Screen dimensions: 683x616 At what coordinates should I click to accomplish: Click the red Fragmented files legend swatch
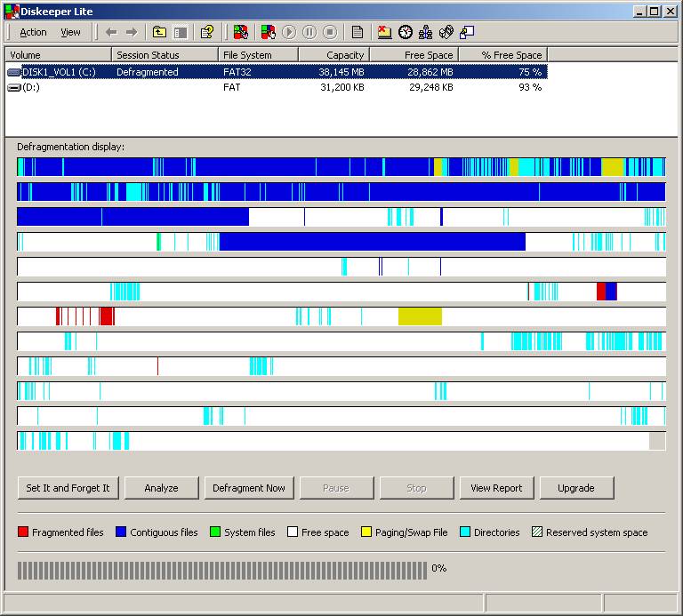[x=23, y=532]
